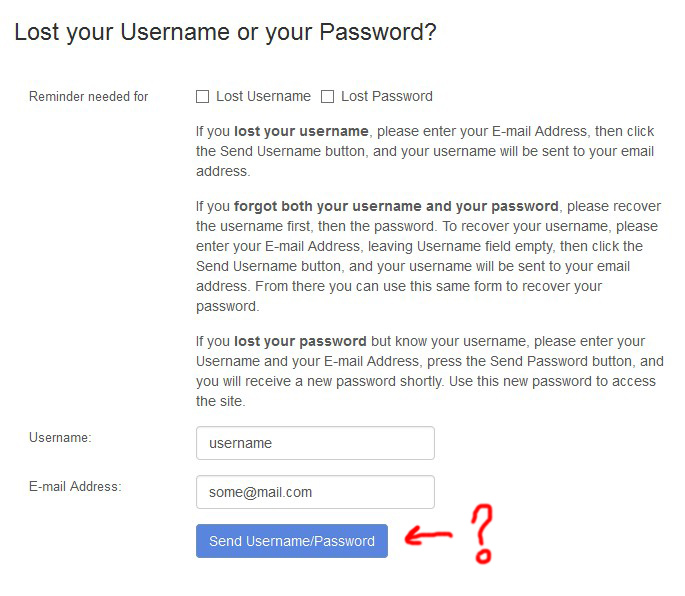The image size is (685, 596).
Task: Click the 'Lost Username' checkbox label
Action: 263,96
